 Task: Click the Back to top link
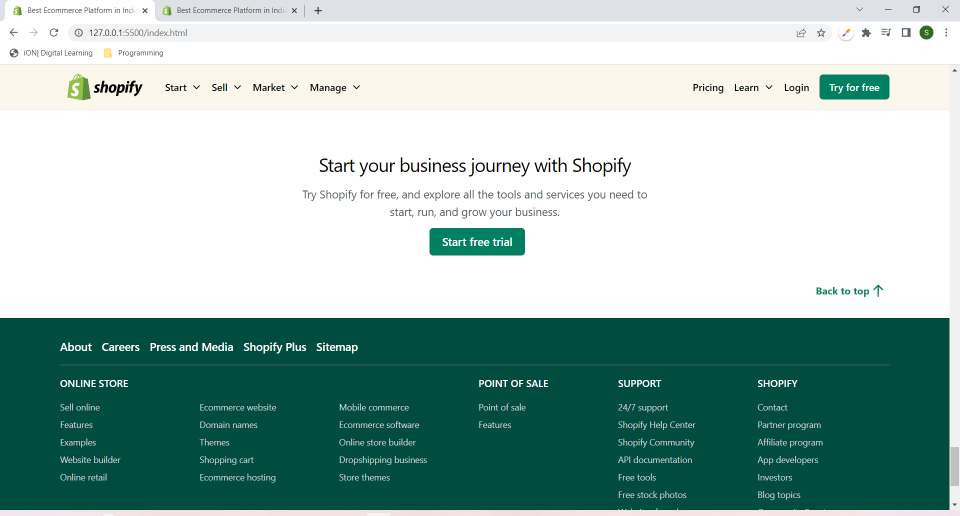coord(849,291)
